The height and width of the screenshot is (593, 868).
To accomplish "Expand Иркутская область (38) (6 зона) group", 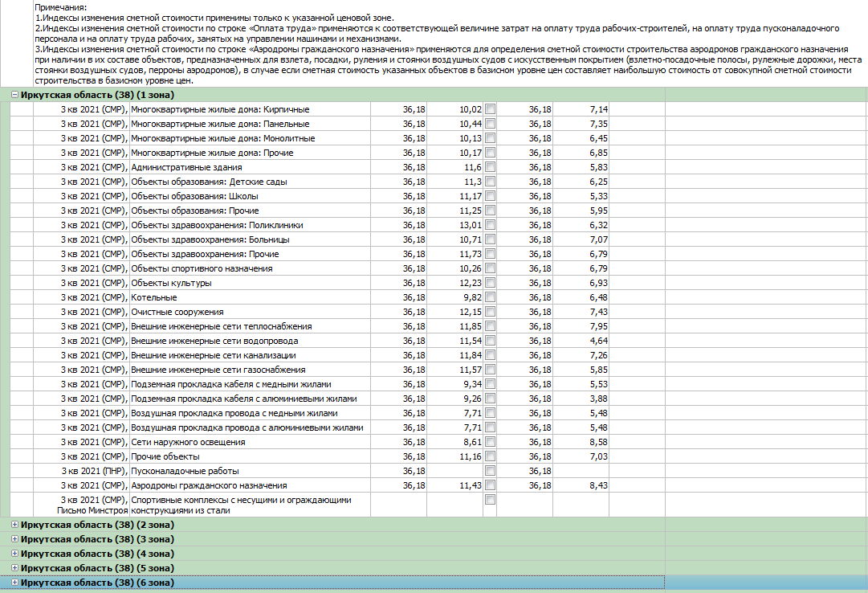I will click(14, 583).
